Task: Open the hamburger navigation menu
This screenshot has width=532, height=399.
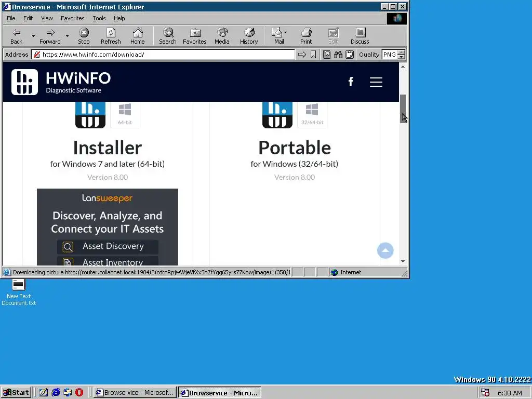Action: click(376, 82)
